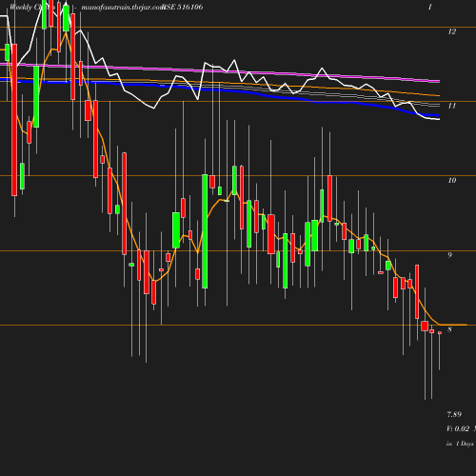Image resolution: width=476 pixels, height=476 pixels.
Task: Click the volume reading V: 0.02
Action: 458,428
